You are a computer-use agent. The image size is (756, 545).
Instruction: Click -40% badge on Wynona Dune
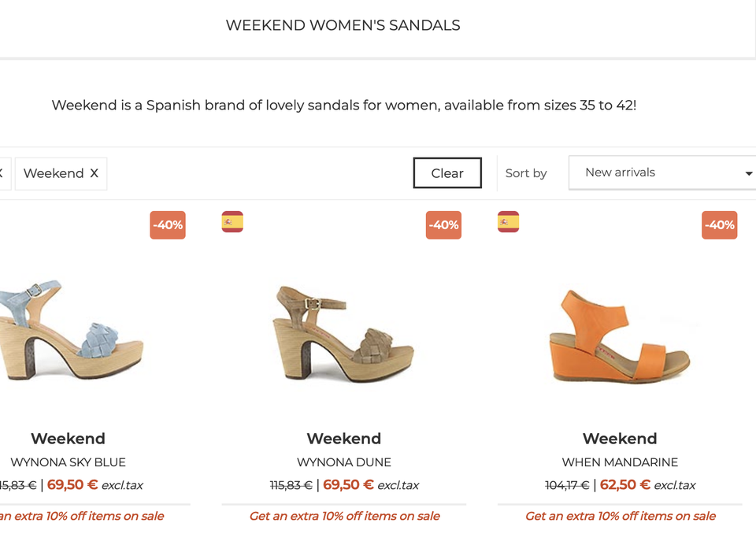(x=443, y=225)
